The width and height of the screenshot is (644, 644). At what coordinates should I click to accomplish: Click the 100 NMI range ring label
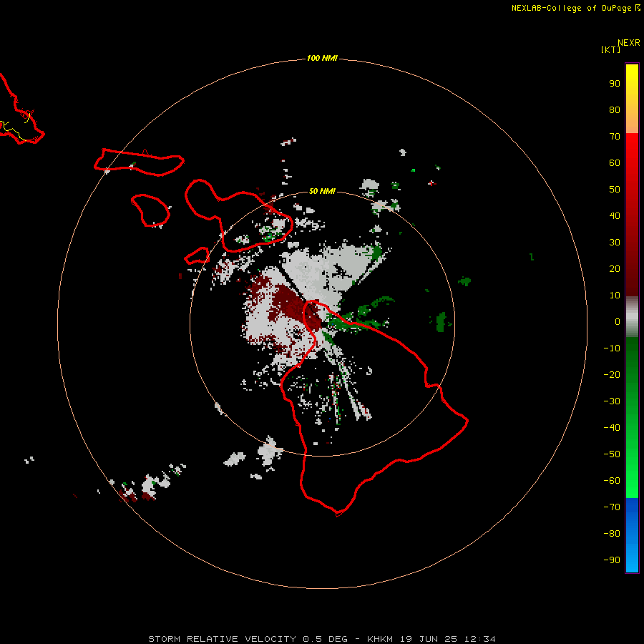coord(322,59)
